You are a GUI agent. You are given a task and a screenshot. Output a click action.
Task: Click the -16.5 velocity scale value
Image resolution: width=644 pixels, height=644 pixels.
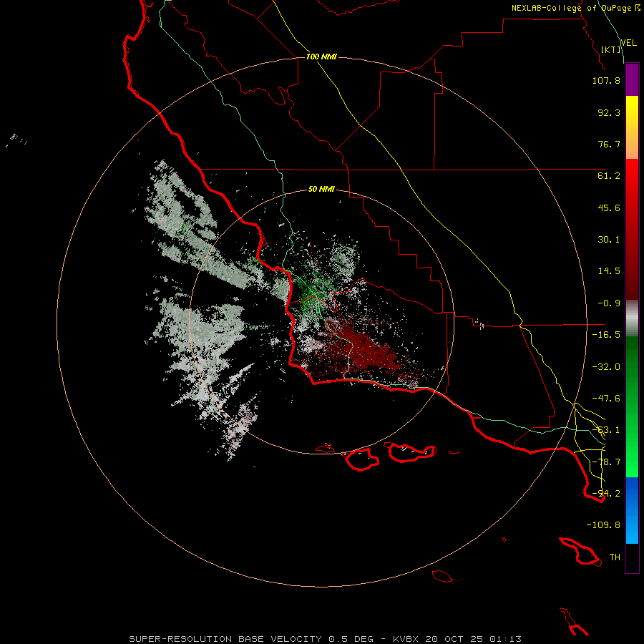[606, 335]
